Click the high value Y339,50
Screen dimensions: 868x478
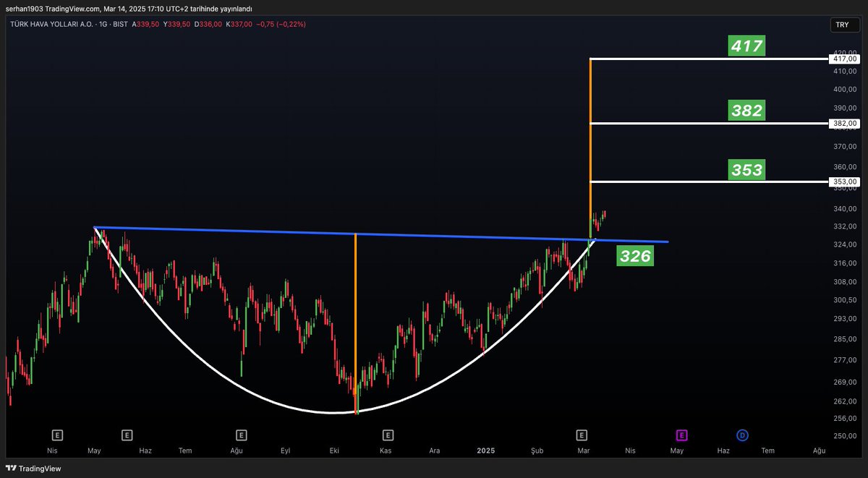(x=177, y=24)
